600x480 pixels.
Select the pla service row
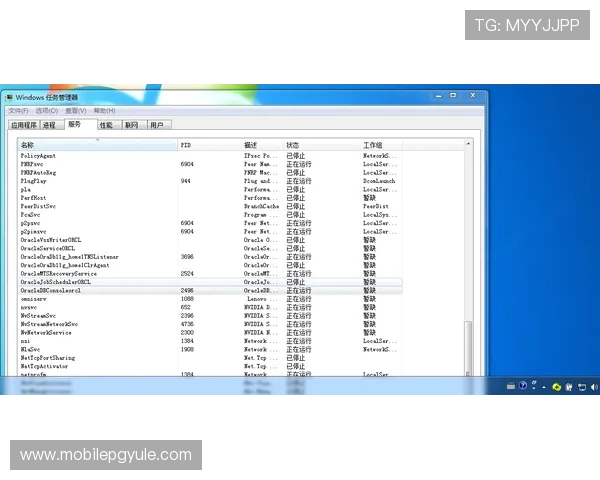click(x=210, y=189)
